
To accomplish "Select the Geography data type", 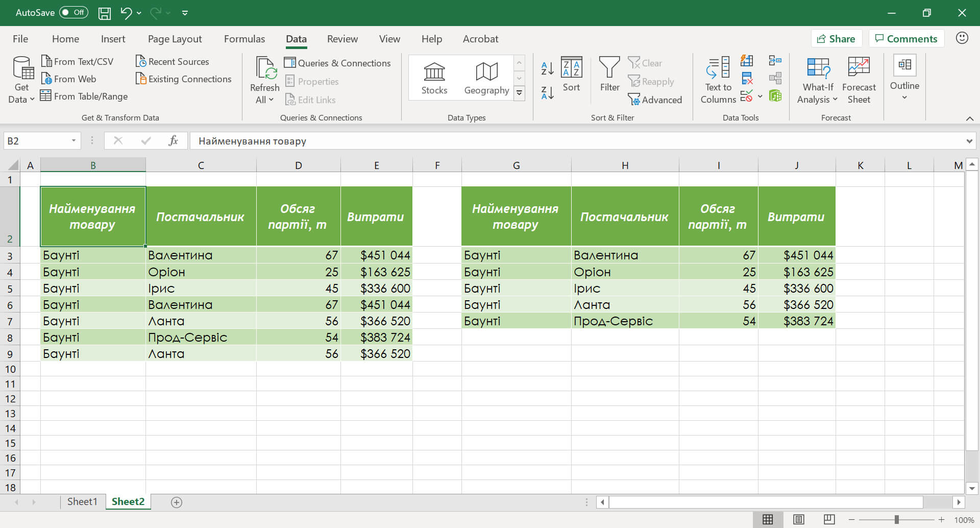I will [486, 78].
